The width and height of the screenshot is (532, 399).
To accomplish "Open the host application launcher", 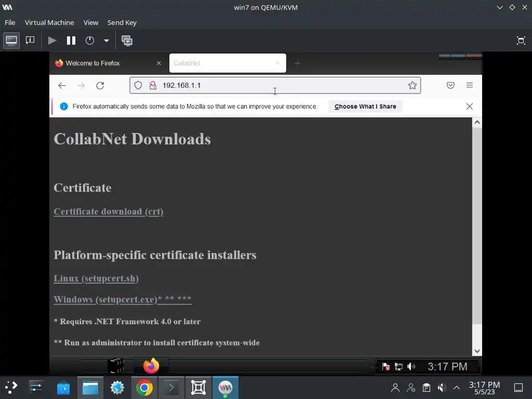I will [11, 388].
